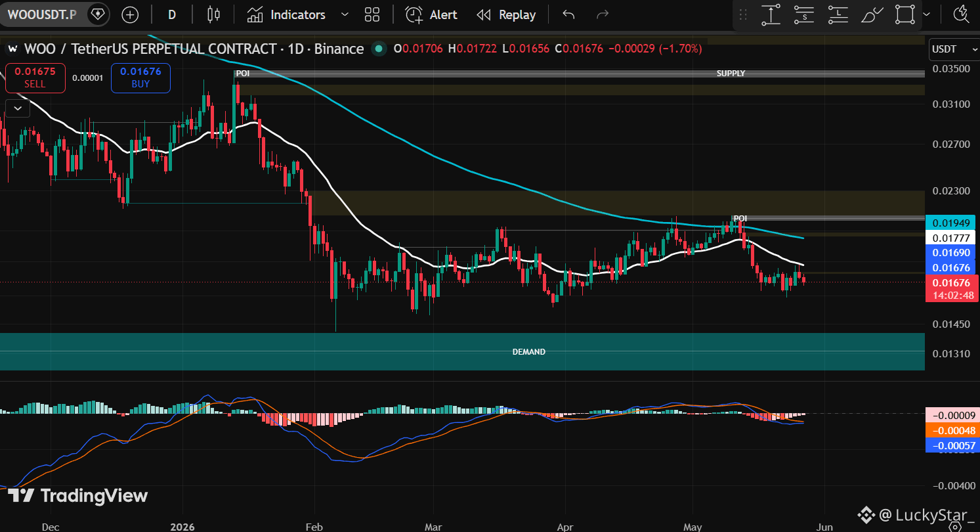Change the D timeframe interval

[x=172, y=14]
